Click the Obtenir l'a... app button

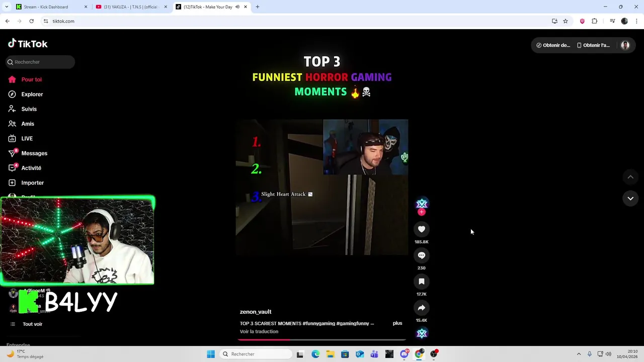[x=593, y=45]
